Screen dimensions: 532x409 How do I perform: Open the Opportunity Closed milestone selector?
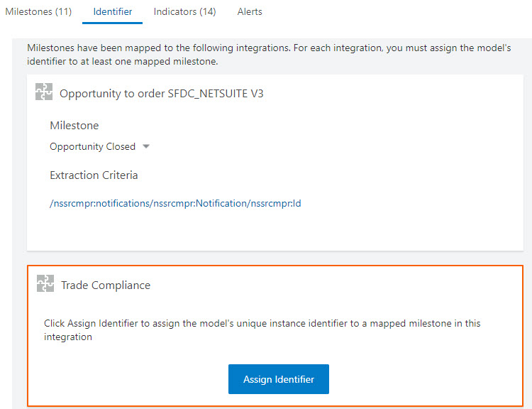[93, 147]
